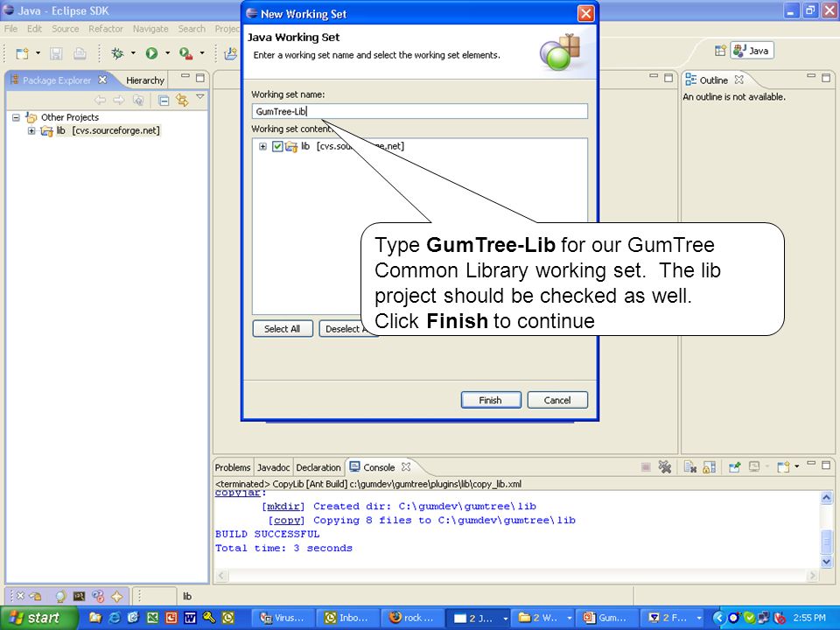Click the Print toolbar icon

(80, 53)
